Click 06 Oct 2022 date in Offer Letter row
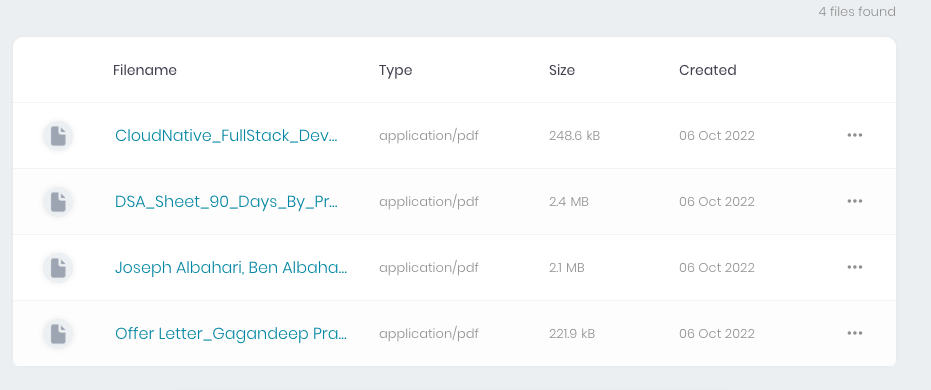The image size is (931, 390). point(717,334)
